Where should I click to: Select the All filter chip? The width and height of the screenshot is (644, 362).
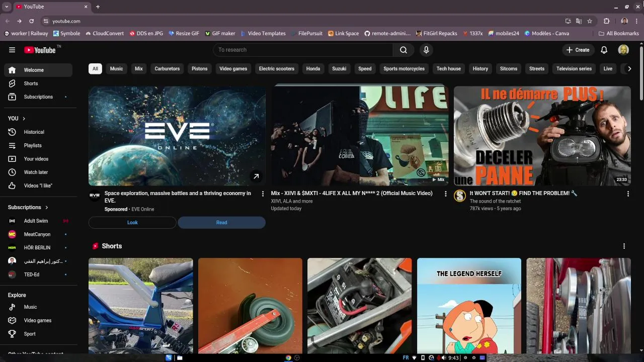(x=95, y=69)
